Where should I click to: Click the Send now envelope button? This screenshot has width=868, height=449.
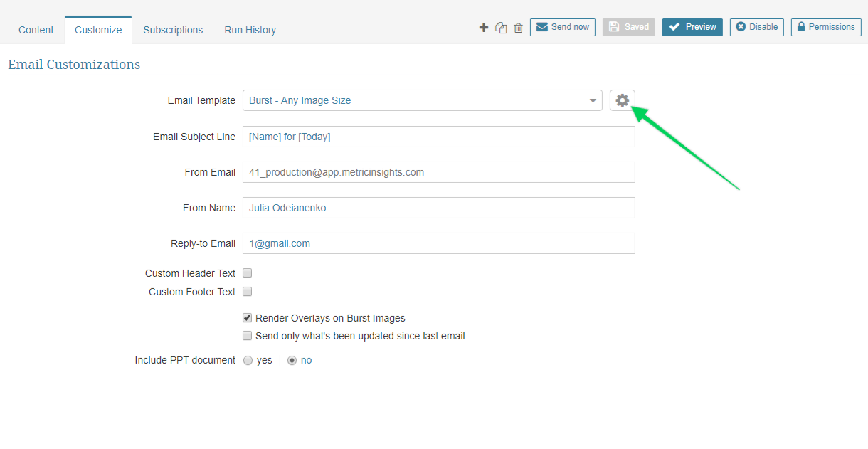point(563,27)
